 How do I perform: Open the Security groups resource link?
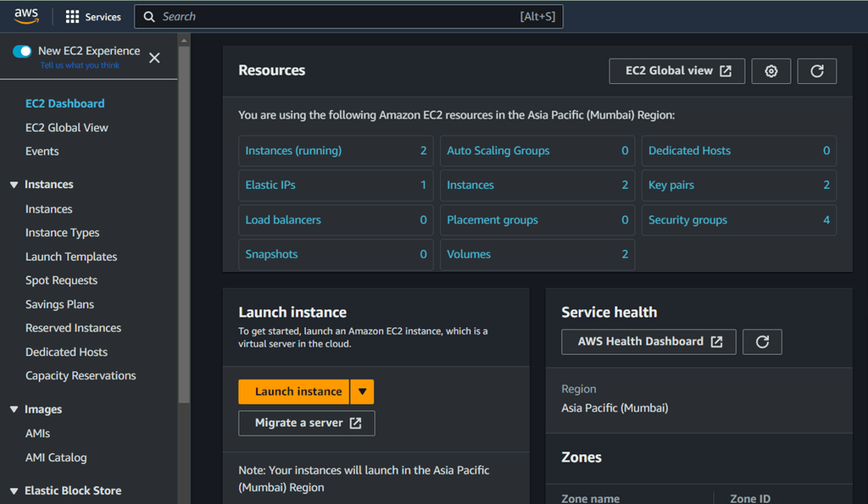coord(687,220)
